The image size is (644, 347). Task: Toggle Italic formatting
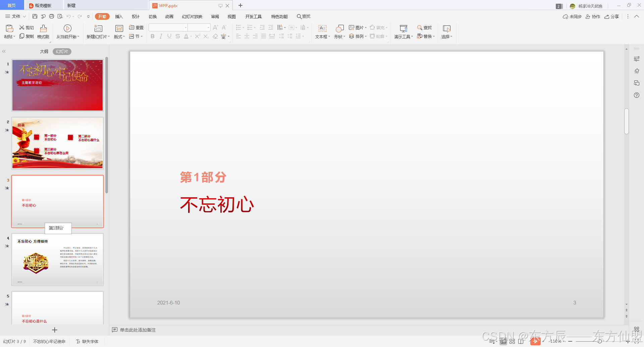(161, 36)
